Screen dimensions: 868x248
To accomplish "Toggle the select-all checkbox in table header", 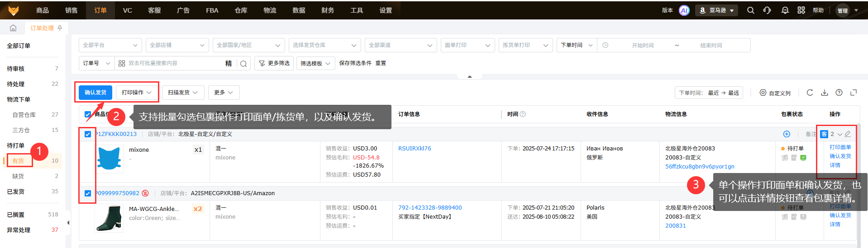I will pyautogui.click(x=88, y=114).
